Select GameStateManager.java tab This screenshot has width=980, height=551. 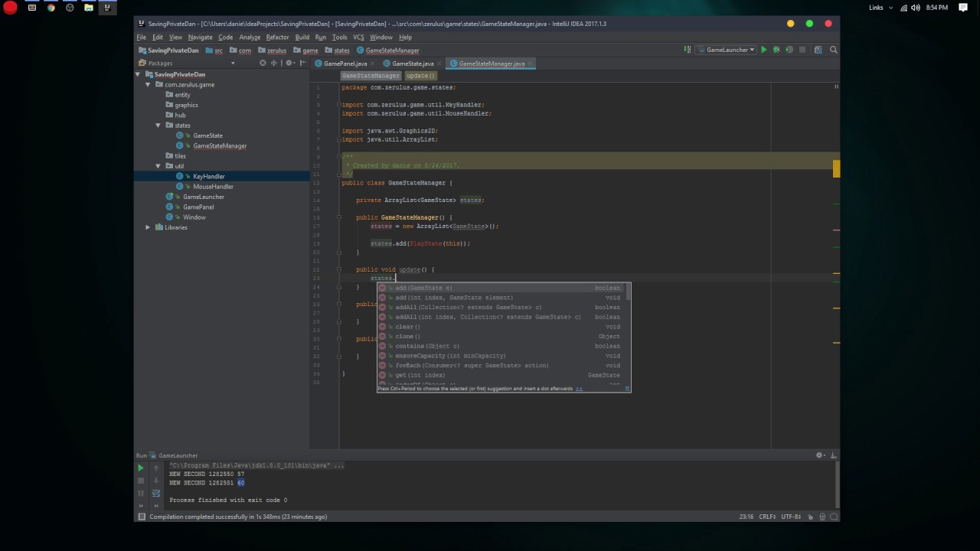tap(492, 64)
